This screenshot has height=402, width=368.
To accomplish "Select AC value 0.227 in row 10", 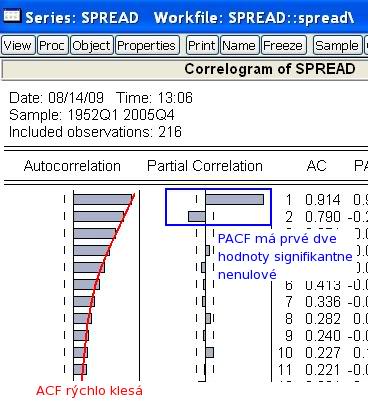I will [323, 353].
